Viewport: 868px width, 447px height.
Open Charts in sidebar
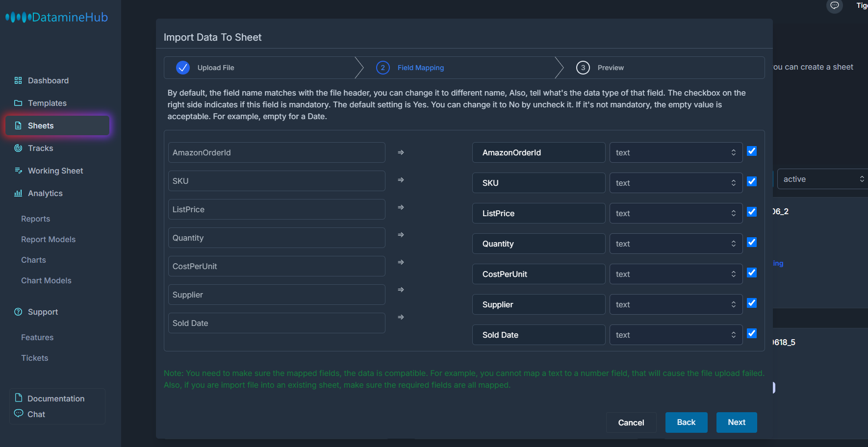(x=33, y=260)
